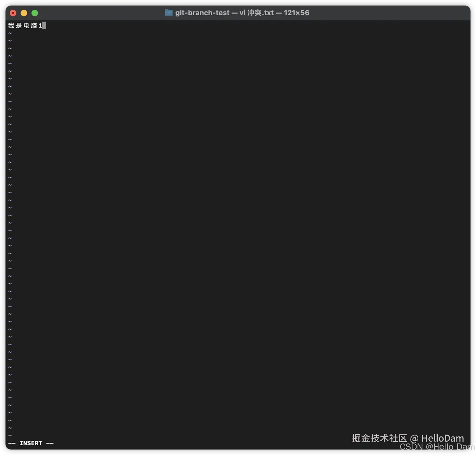
Task: Minimize the terminal with the yellow button
Action: coord(24,13)
